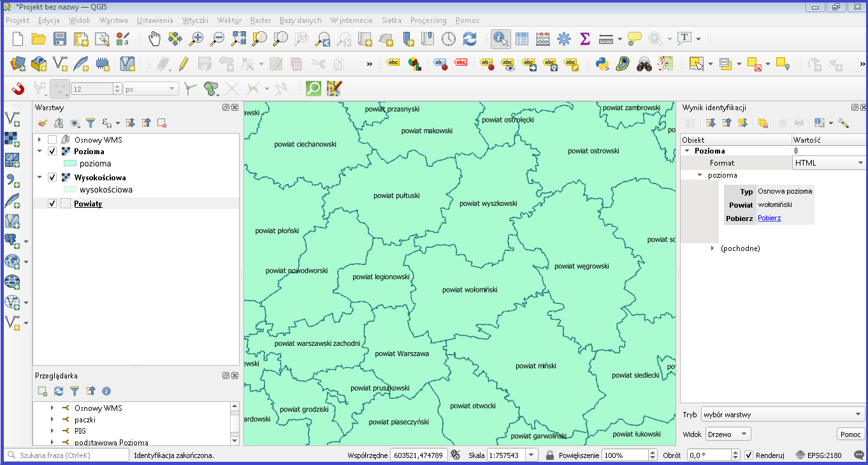Select the Identify Features tool
Viewport: 868px width, 465px height.
click(501, 39)
